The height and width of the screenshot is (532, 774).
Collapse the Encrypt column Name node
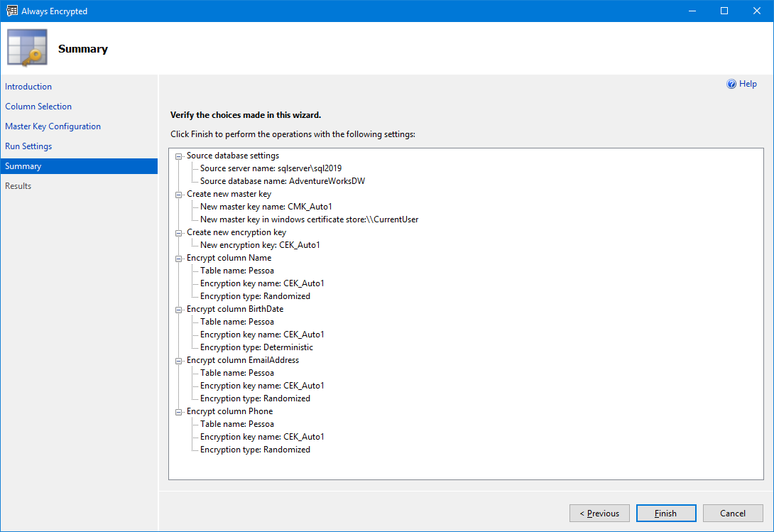coord(178,259)
